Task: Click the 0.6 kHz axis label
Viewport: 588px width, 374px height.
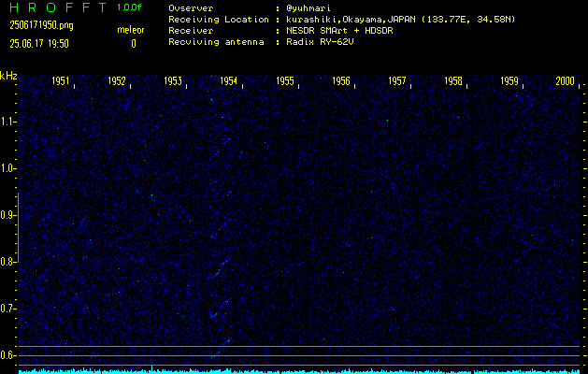Action: coord(7,355)
